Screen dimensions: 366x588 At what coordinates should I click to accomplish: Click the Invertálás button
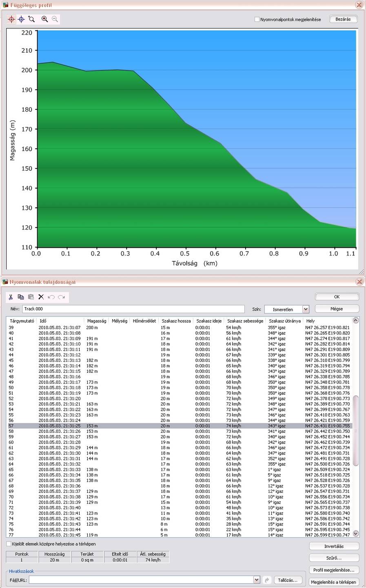(334, 546)
